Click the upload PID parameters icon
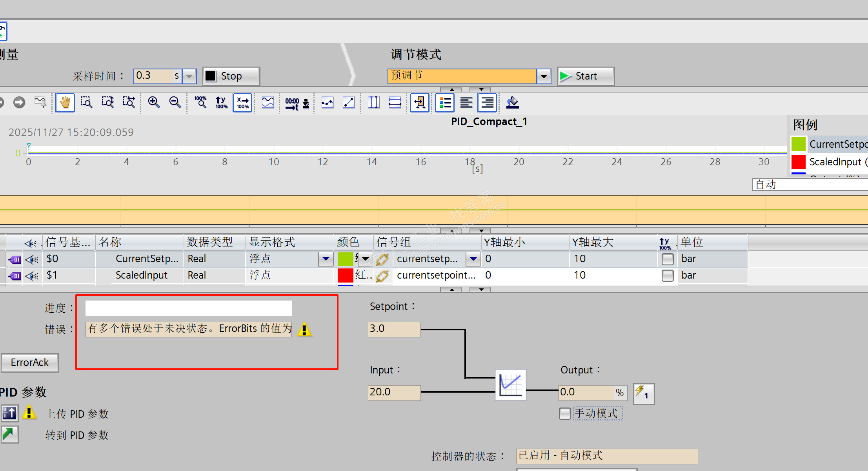The image size is (868, 471). (x=9, y=413)
